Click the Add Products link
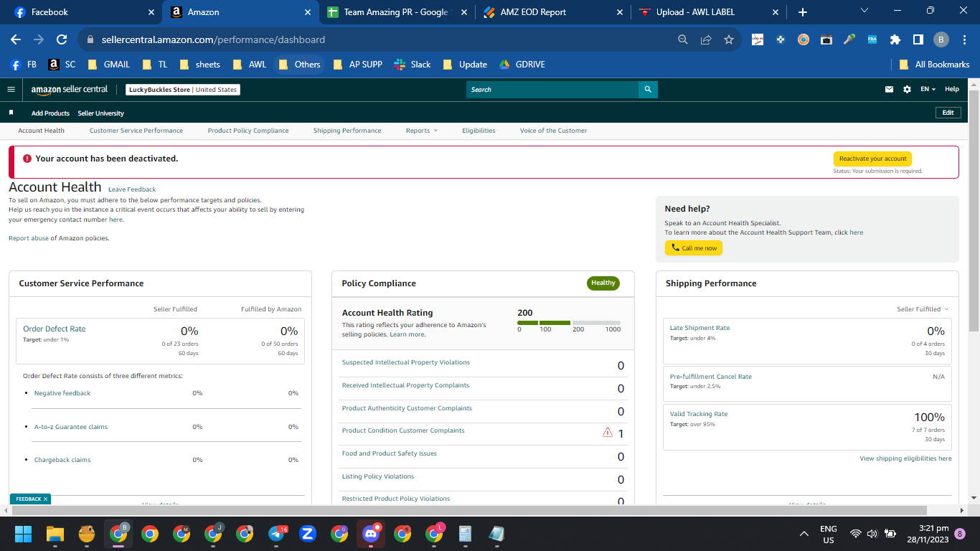 tap(50, 113)
